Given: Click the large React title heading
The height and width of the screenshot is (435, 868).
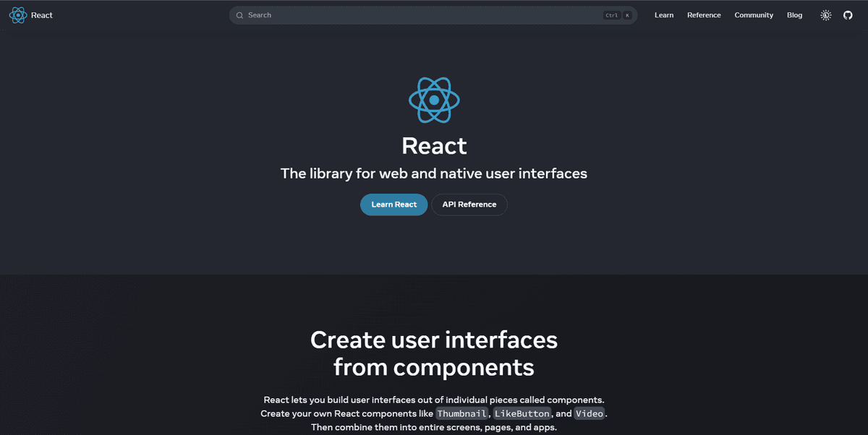Looking at the screenshot, I should pos(434,146).
